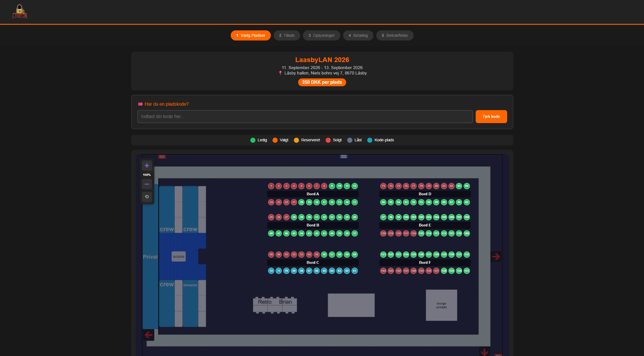Select free seat 56 at Bord C

coord(324,254)
